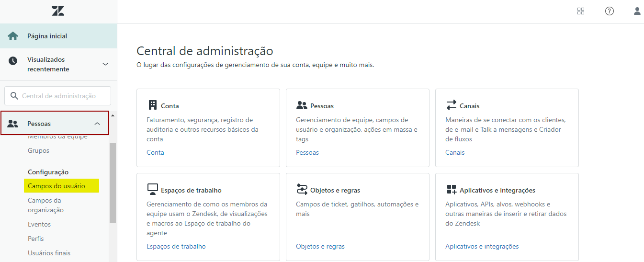Click the building icon on Conta card
Image resolution: width=644 pixels, height=262 pixels.
[x=153, y=105]
